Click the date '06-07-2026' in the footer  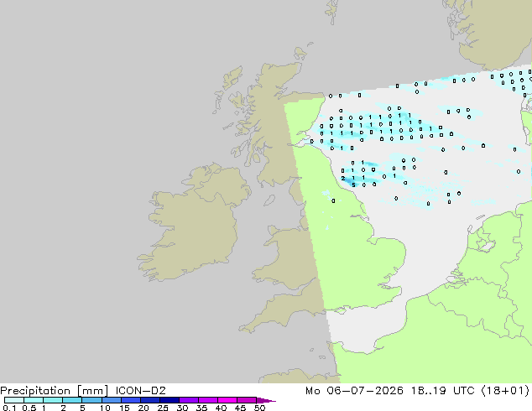tap(365, 391)
